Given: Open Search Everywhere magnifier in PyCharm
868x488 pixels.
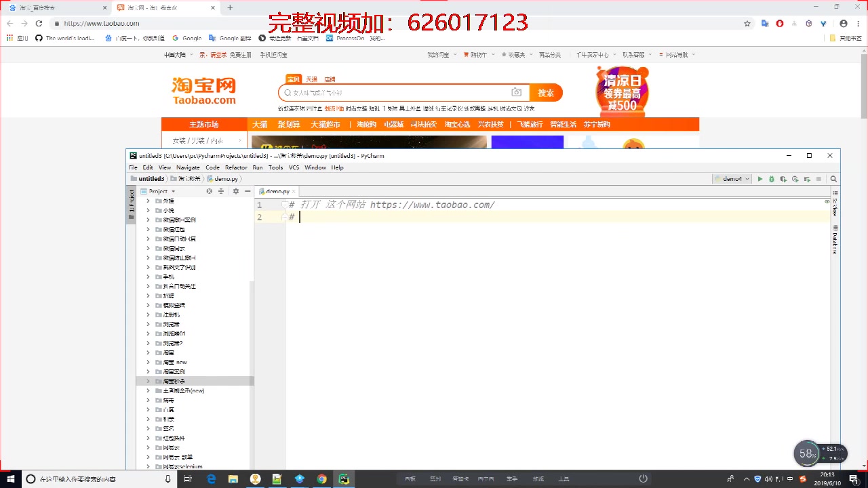Looking at the screenshot, I should tap(833, 179).
